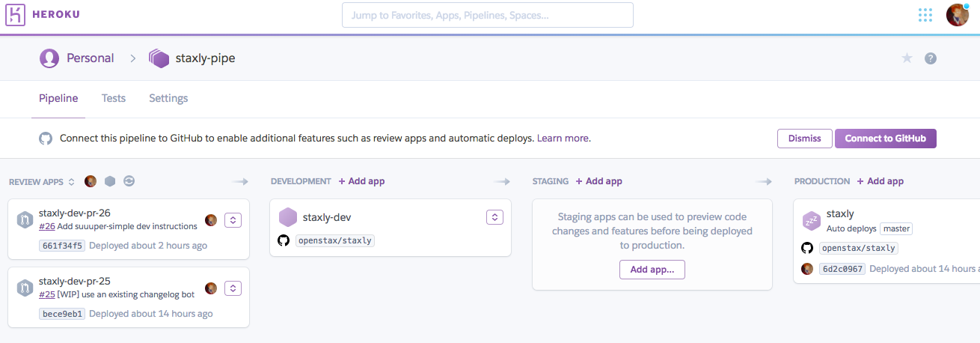Open pull request #26 link
This screenshot has width=980, height=343.
tap(47, 226)
